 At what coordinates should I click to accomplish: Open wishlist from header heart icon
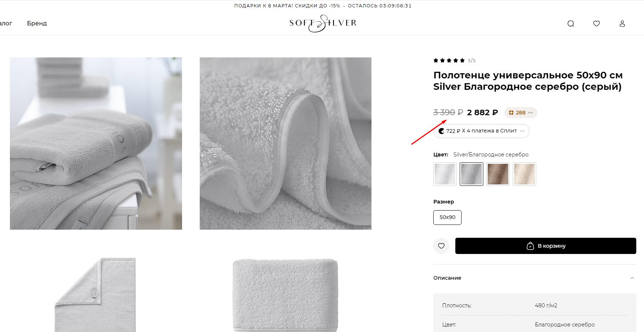pyautogui.click(x=596, y=24)
